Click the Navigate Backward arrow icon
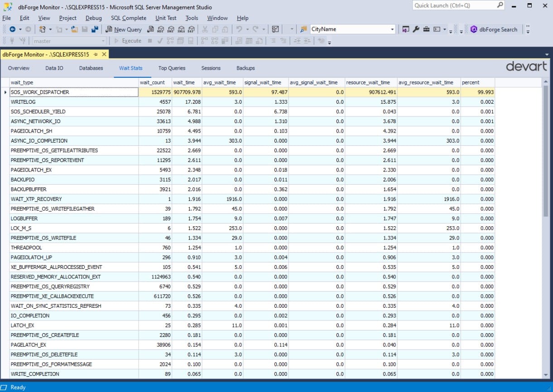Screen dimensions: 553x392 tap(12, 29)
